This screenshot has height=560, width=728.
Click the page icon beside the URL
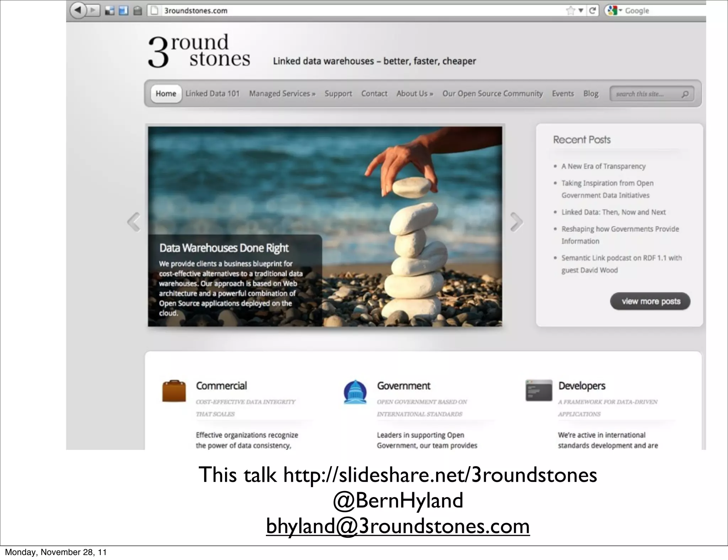[155, 11]
